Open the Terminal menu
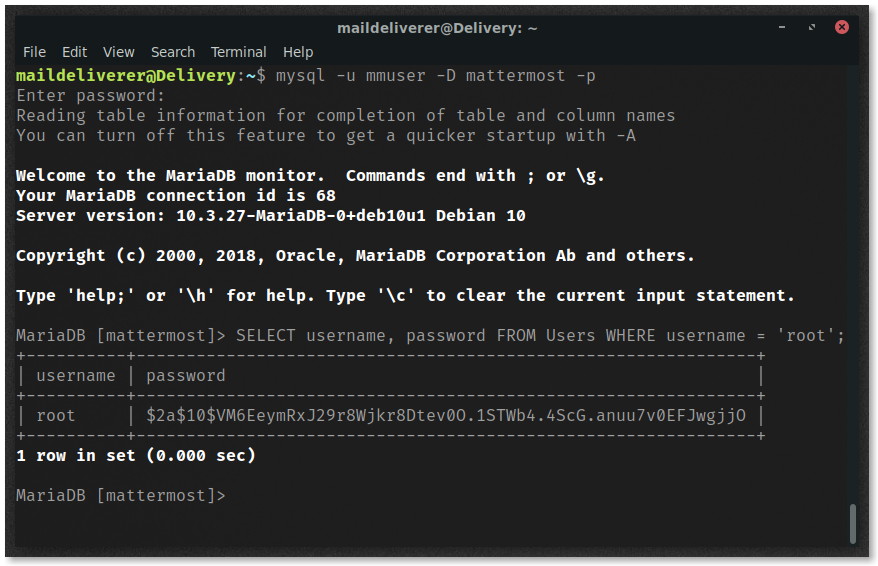The image size is (878, 566). point(239,52)
